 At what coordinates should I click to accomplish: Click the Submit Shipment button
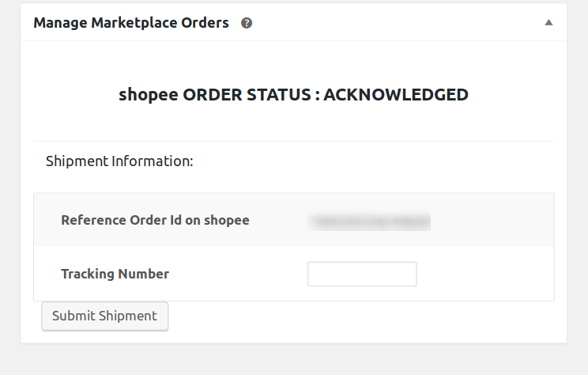(x=104, y=316)
